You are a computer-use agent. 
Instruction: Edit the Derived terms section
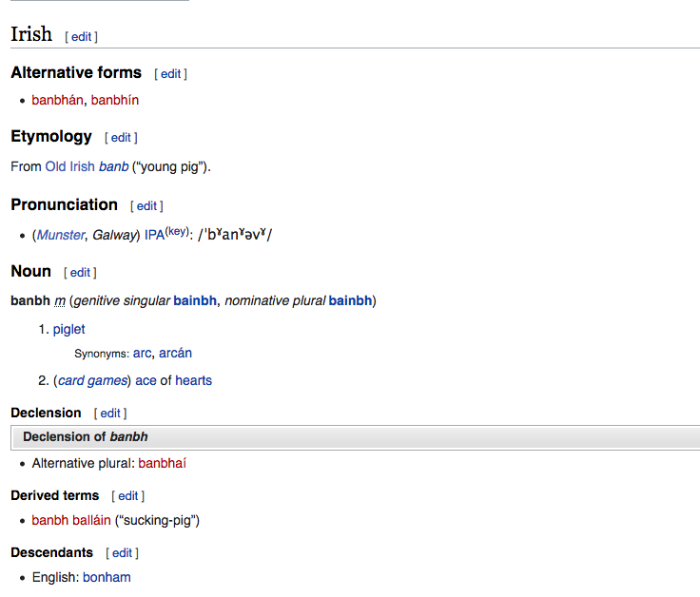[127, 496]
